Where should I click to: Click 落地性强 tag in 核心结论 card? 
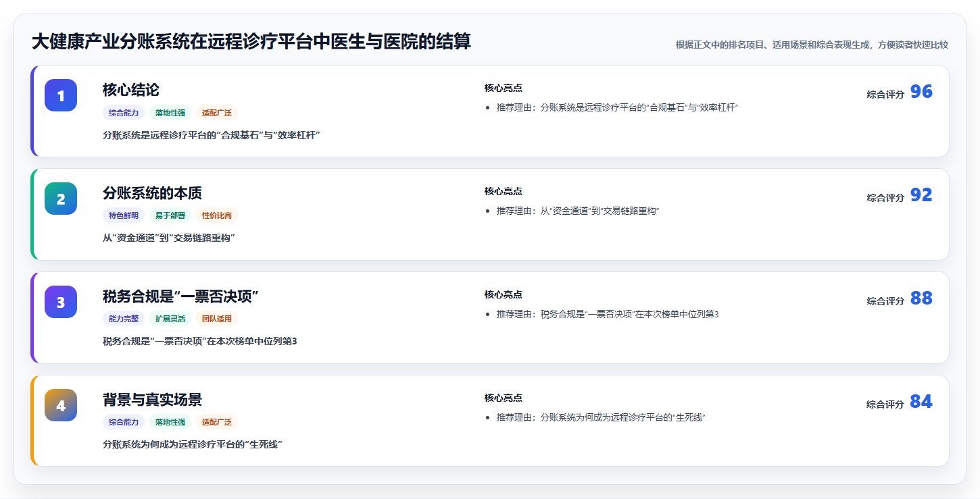click(x=170, y=113)
